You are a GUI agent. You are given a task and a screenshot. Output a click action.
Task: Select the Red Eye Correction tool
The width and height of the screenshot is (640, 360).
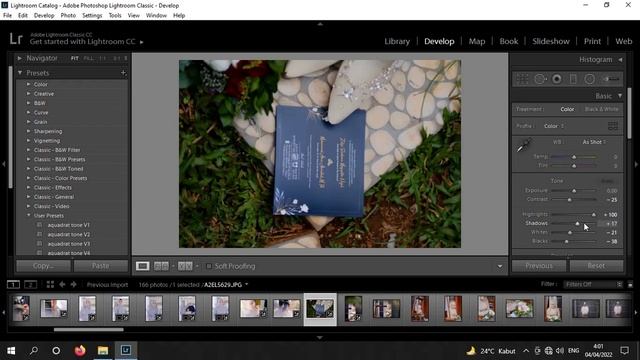557,79
